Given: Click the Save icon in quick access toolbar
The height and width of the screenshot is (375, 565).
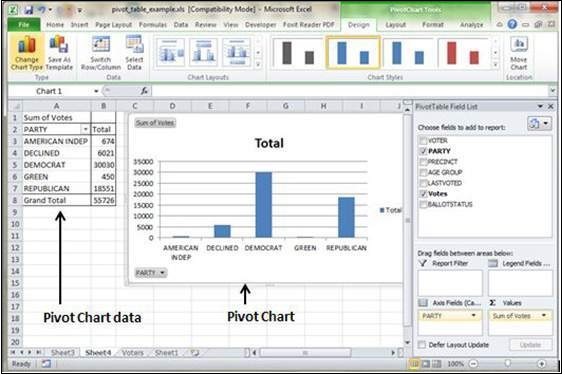Looking at the screenshot, I should click(x=29, y=10).
